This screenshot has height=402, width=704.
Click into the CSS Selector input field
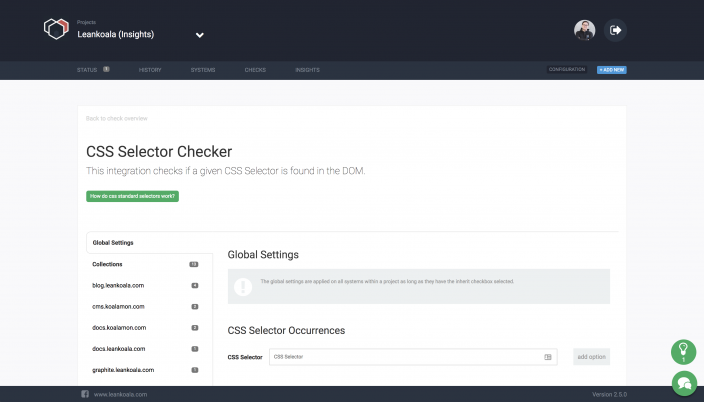pos(413,357)
